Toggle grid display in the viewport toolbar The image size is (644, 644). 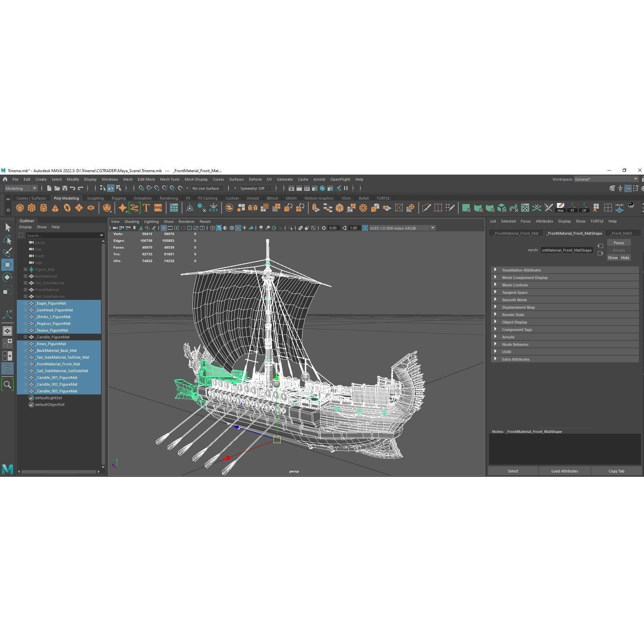coord(163,228)
